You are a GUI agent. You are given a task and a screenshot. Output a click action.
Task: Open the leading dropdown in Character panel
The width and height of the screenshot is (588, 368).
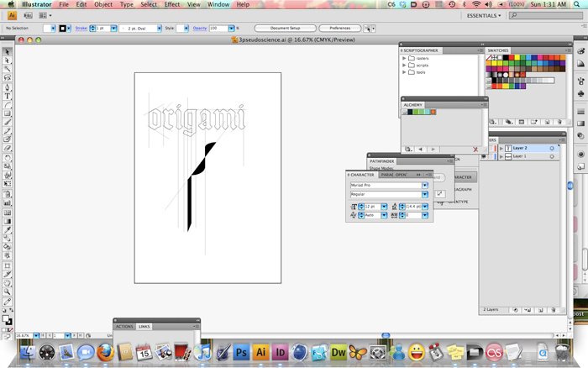(x=425, y=207)
